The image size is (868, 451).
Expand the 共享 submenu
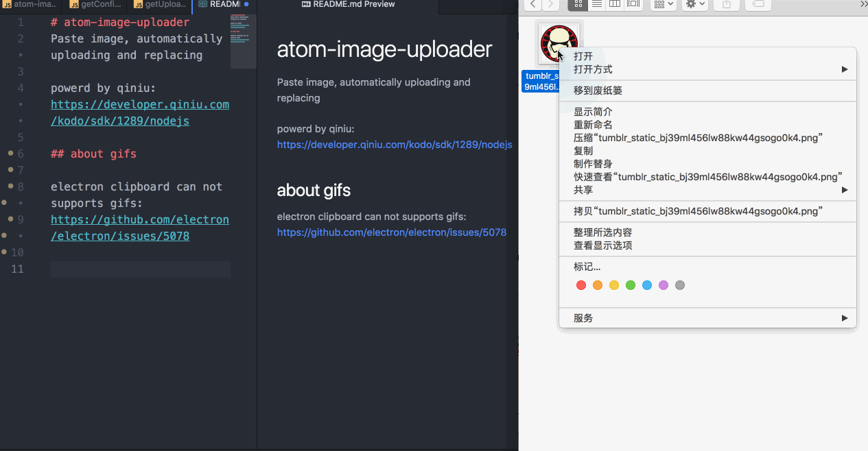pos(708,190)
